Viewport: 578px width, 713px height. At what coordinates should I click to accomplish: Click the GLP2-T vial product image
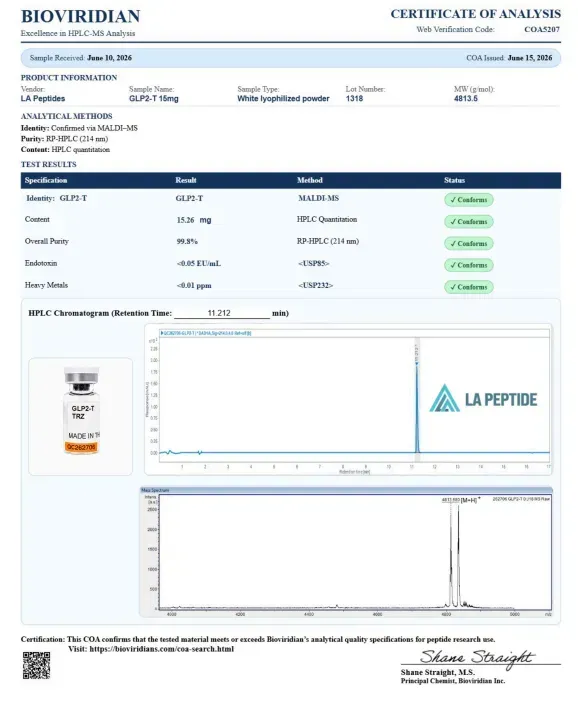coord(81,411)
